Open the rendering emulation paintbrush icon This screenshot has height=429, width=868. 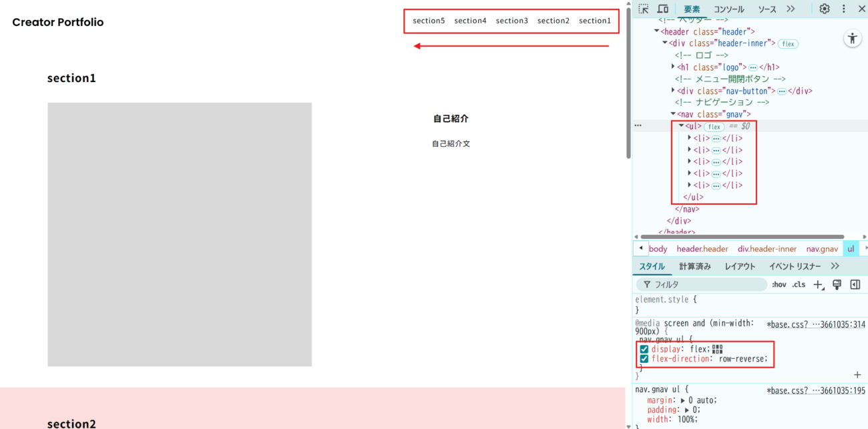(x=837, y=285)
